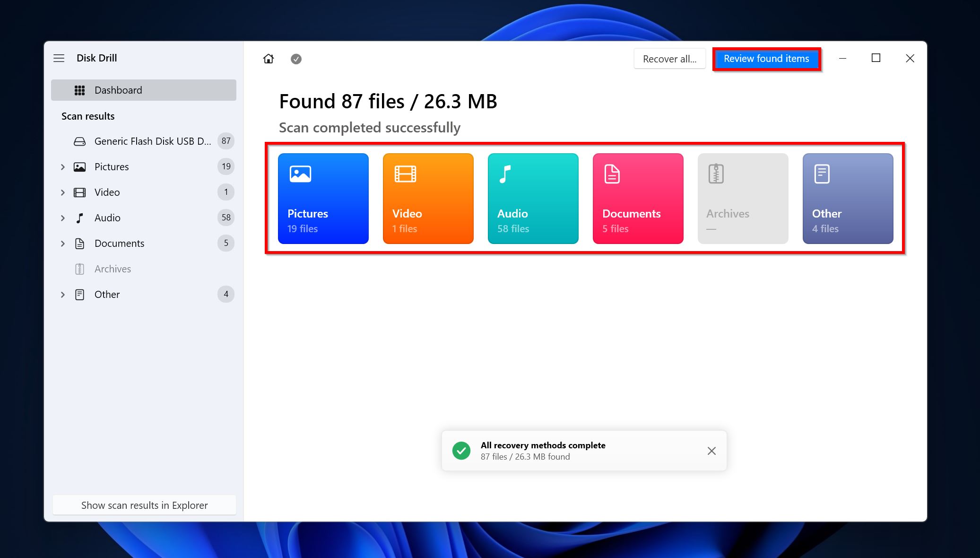980x558 pixels.
Task: Select Video scan results category
Action: (428, 198)
